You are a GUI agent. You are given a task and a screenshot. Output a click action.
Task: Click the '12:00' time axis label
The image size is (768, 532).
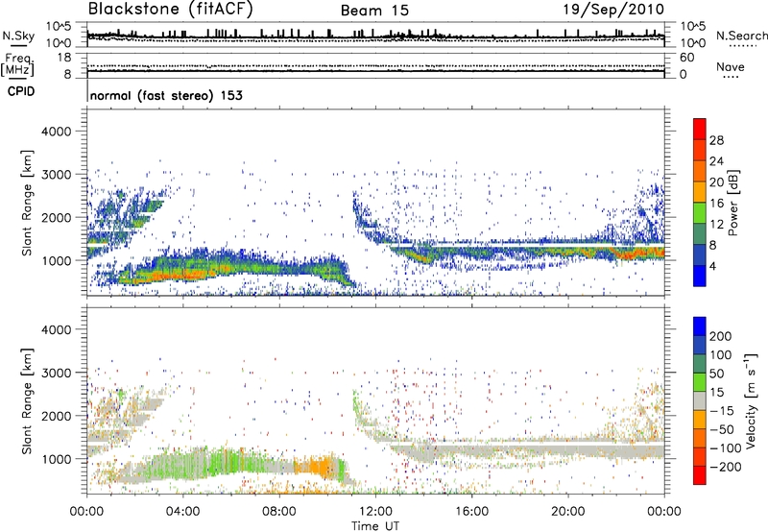coord(375,512)
